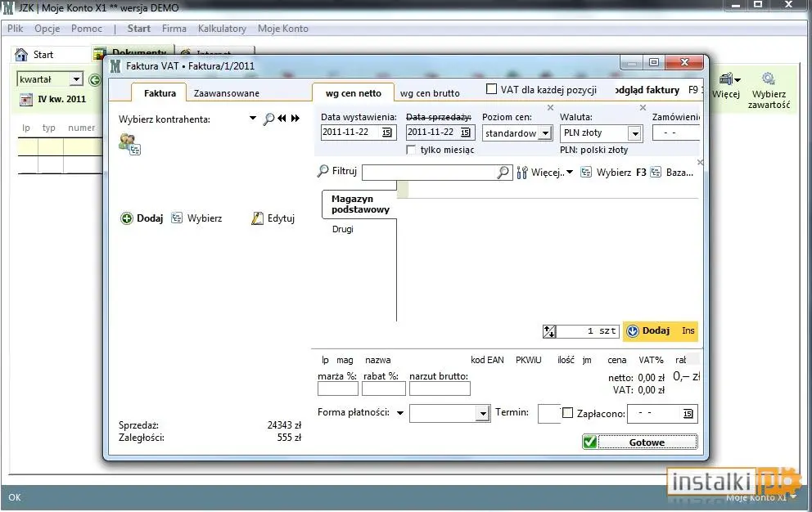The image size is (812, 512).
Task: Go to previous contractor with rewind arrows
Action: coord(282,119)
